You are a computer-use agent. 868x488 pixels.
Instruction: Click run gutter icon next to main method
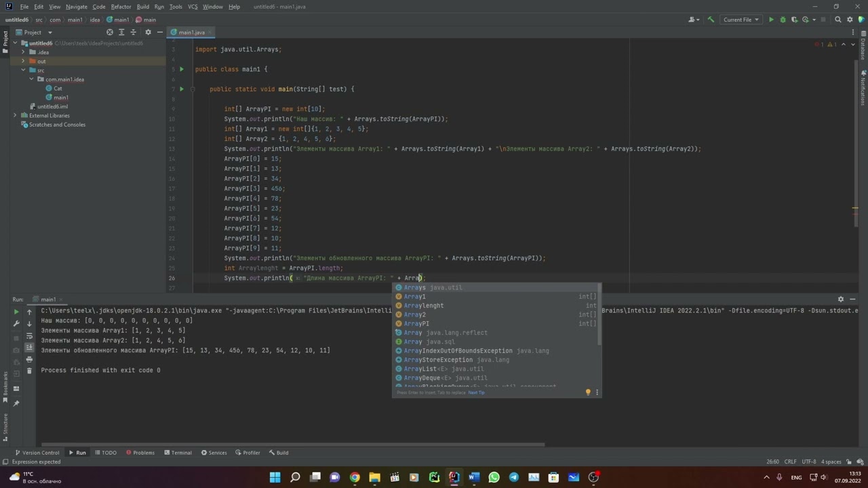pos(181,89)
